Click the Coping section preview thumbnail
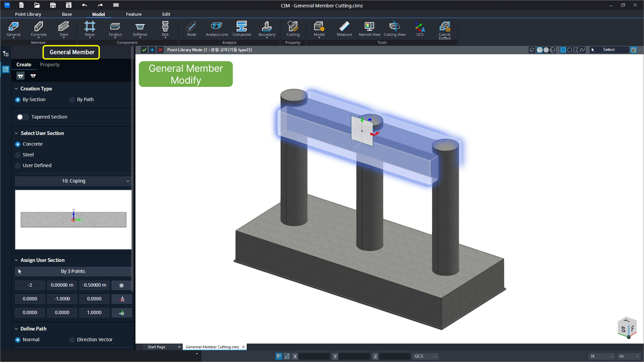This screenshot has height=362, width=644. [73, 219]
